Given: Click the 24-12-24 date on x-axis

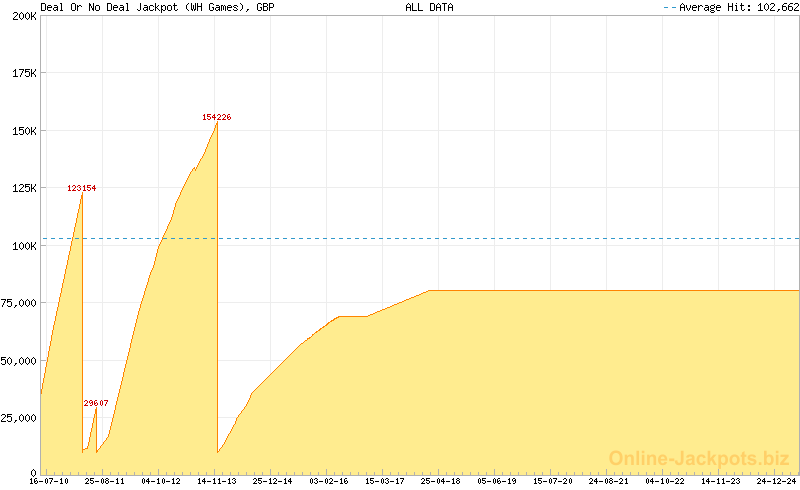Looking at the screenshot, I should coord(777,481).
